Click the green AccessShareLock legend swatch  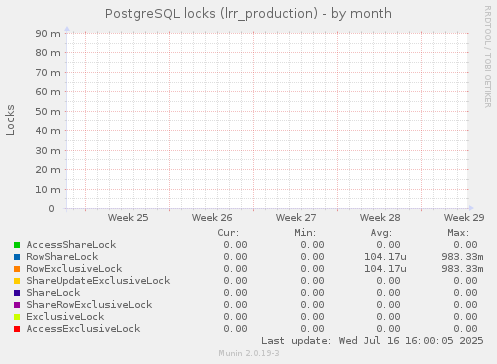pyautogui.click(x=17, y=245)
